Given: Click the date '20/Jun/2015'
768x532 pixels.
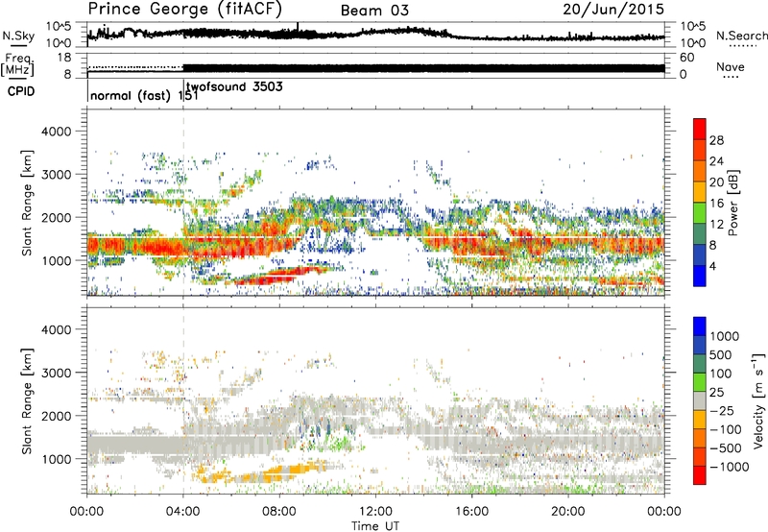Looking at the screenshot, I should pos(613,9).
